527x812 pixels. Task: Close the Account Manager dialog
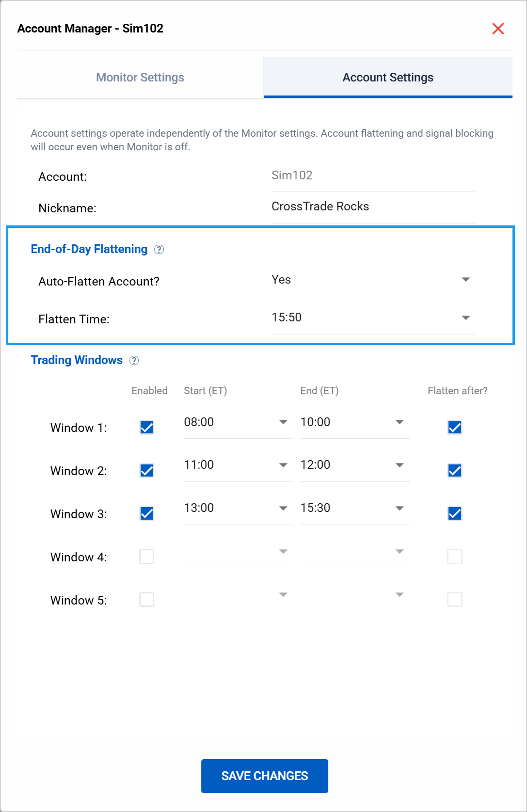pos(498,29)
